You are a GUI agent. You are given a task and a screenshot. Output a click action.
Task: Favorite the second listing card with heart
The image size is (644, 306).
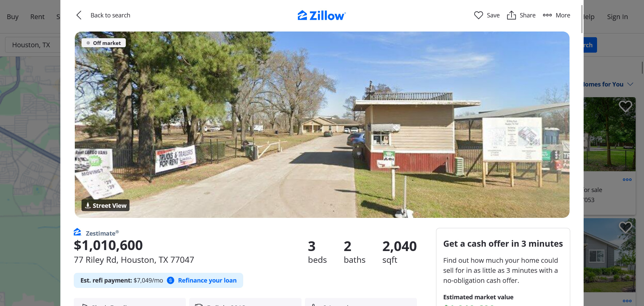point(625,227)
